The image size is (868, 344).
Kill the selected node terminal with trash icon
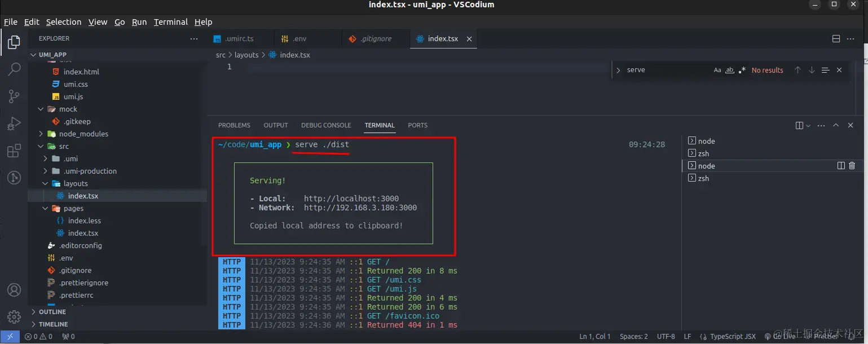click(x=852, y=166)
